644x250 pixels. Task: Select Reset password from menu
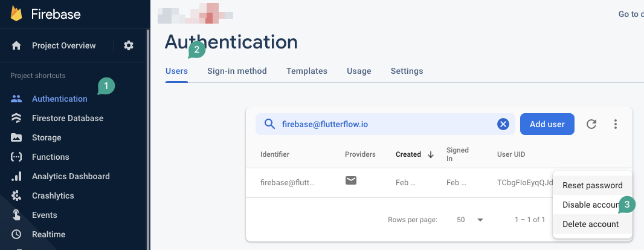pyautogui.click(x=592, y=185)
